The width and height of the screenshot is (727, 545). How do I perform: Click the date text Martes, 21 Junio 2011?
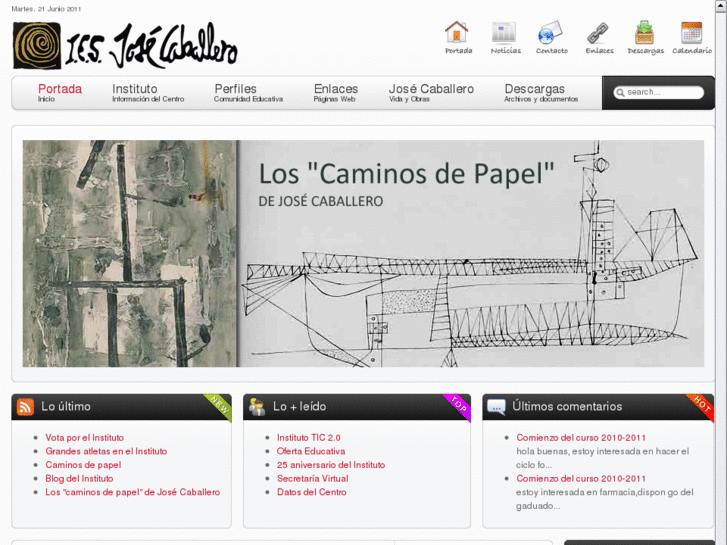click(x=46, y=9)
